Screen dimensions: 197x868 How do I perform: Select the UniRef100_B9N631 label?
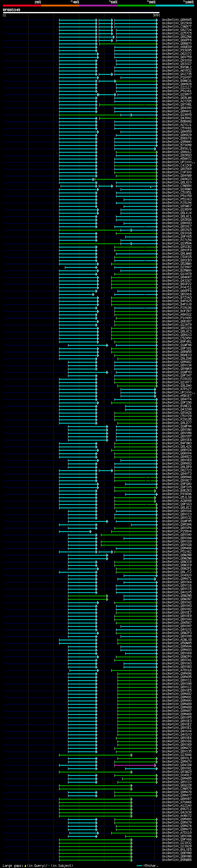coord(177,81)
